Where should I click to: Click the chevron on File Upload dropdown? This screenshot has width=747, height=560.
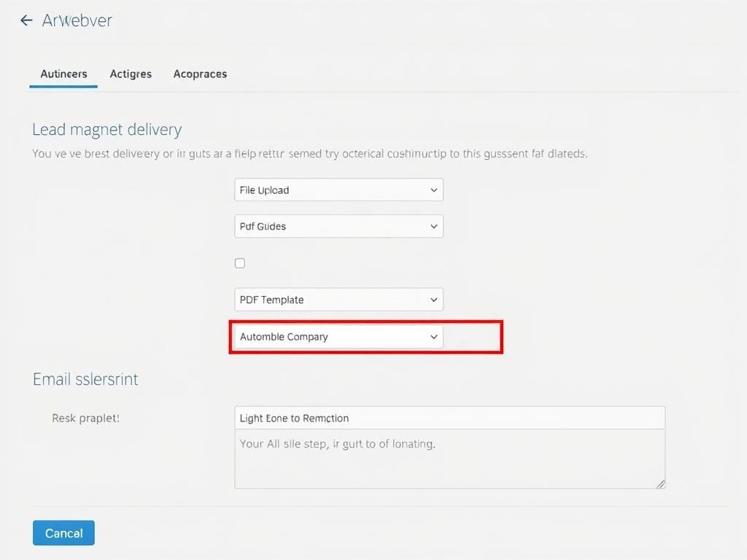coord(433,190)
